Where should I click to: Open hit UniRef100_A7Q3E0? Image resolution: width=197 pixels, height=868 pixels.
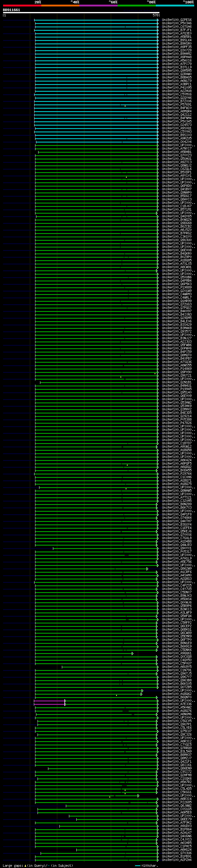tap(177, 33)
